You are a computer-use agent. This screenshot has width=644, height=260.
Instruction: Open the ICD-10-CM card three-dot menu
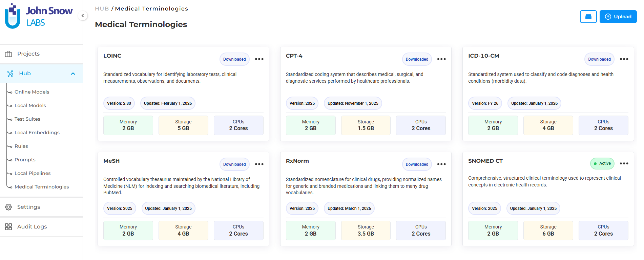pyautogui.click(x=624, y=59)
